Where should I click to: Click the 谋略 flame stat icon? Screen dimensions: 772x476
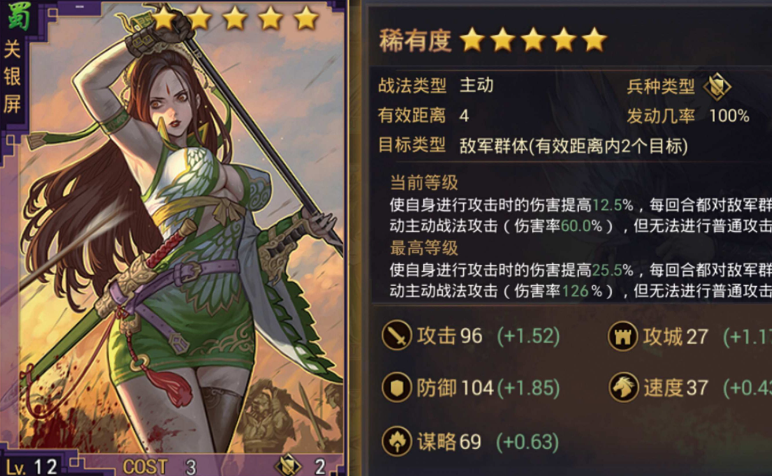[397, 441]
